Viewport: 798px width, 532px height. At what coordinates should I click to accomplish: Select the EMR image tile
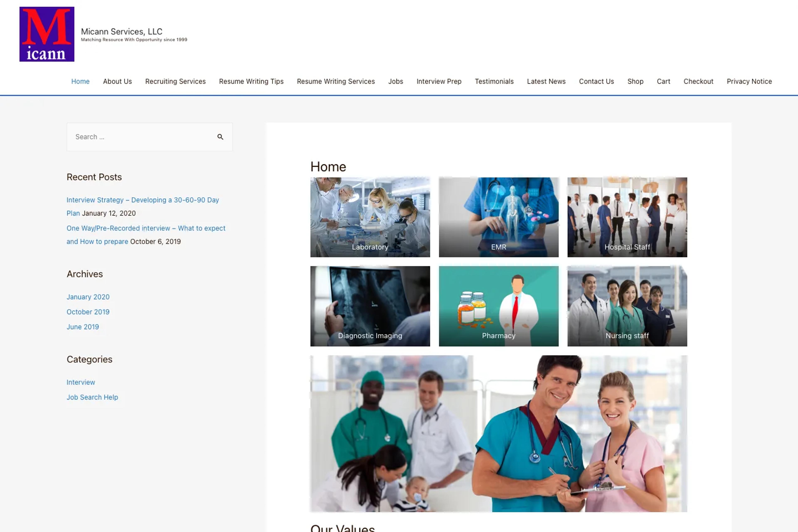(x=498, y=217)
